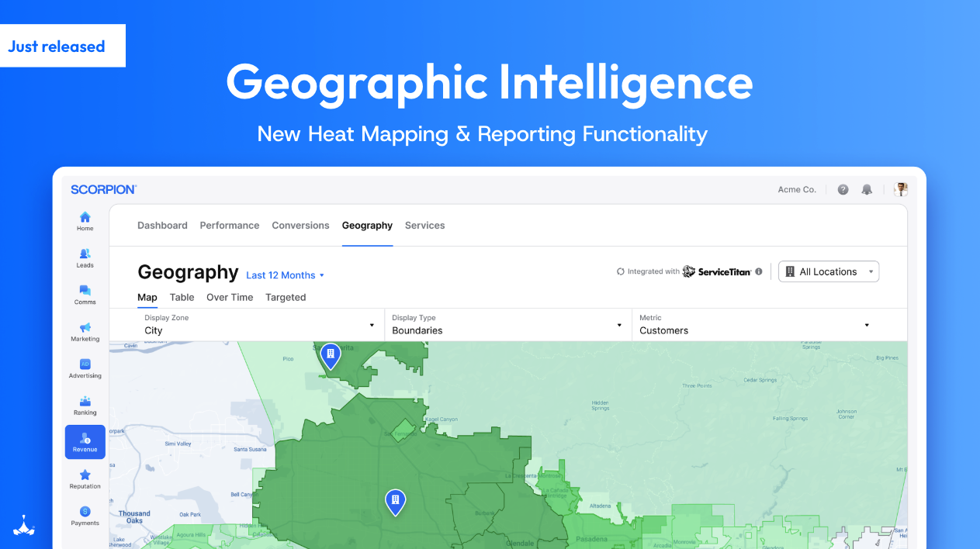Switch to the Performance tab

(230, 226)
